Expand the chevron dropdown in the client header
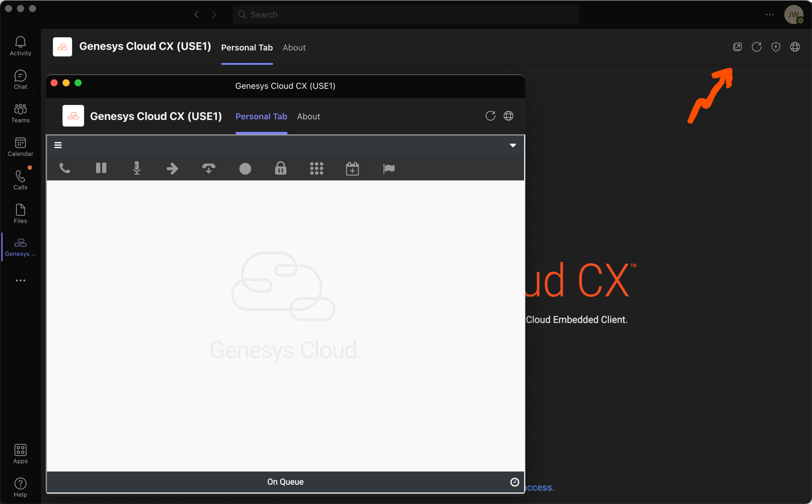The height and width of the screenshot is (504, 812). point(513,145)
